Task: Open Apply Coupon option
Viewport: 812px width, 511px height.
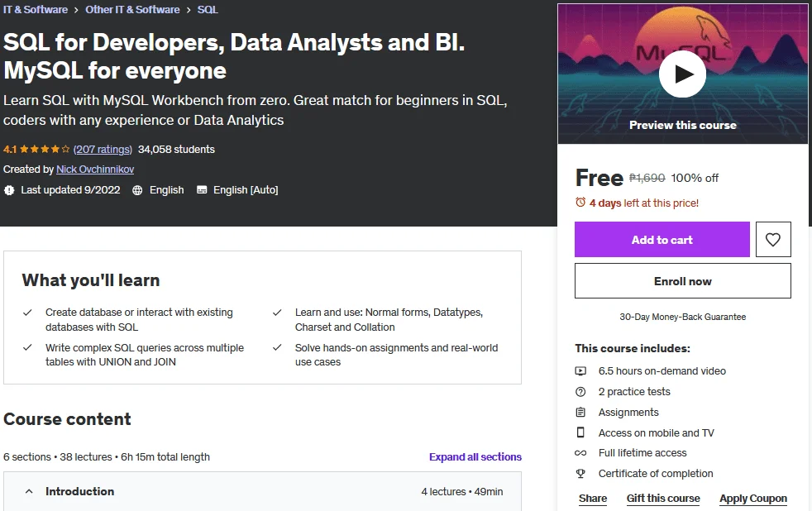Action: coord(753,498)
